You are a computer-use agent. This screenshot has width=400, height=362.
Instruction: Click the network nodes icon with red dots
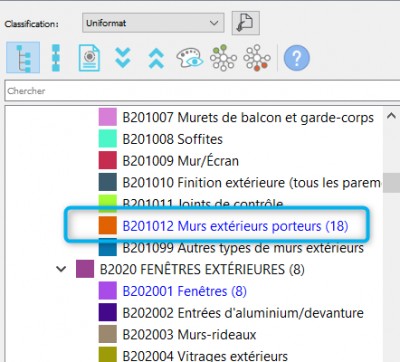(x=257, y=58)
